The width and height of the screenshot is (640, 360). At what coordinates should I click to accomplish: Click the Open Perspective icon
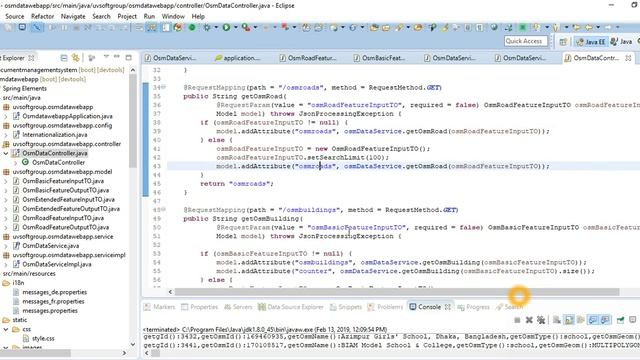click(563, 42)
